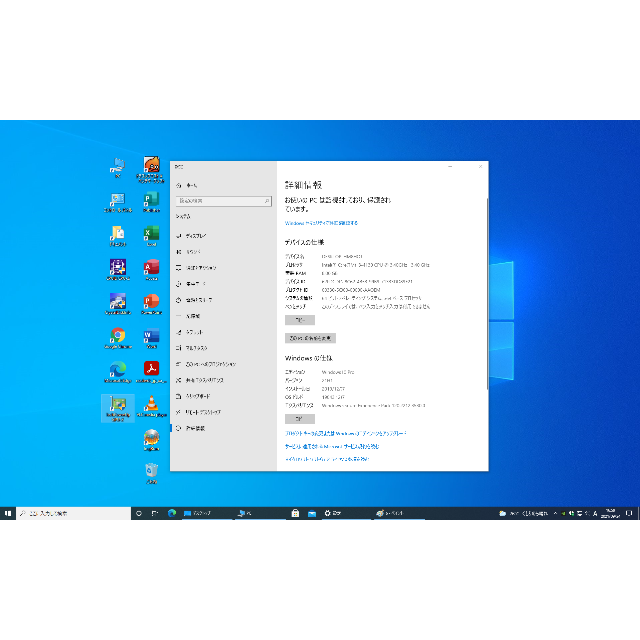Image resolution: width=640 pixels, height=640 pixels.
Task: Select the Publisher desktop icon
Action: pos(151,202)
